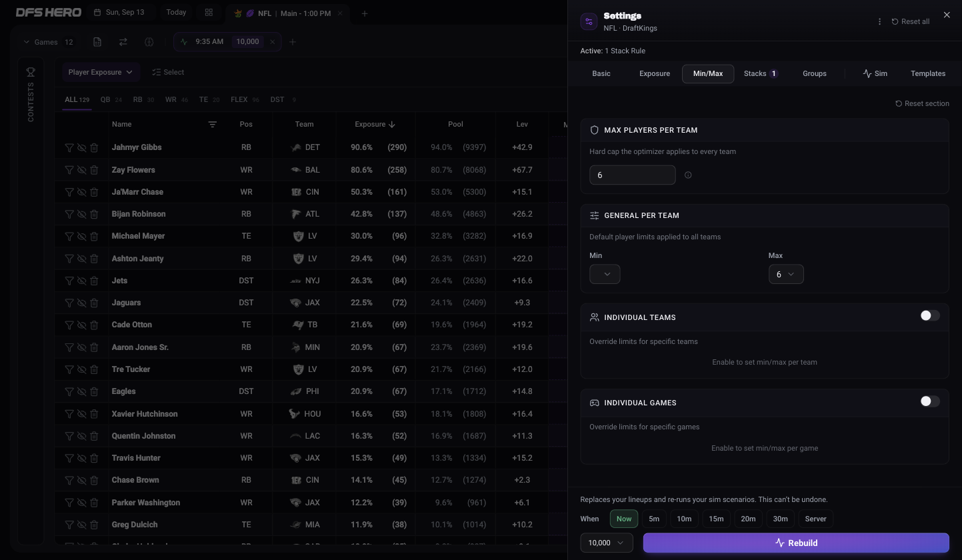Hide Ja'Marr Chase using eye-slash icon
Viewport: 962px width, 560px height.
click(81, 192)
